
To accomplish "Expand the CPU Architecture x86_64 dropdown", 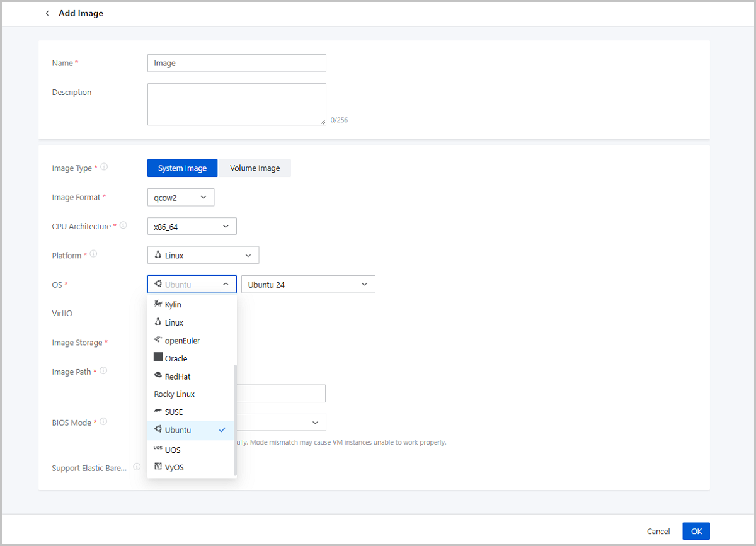I will pos(192,226).
